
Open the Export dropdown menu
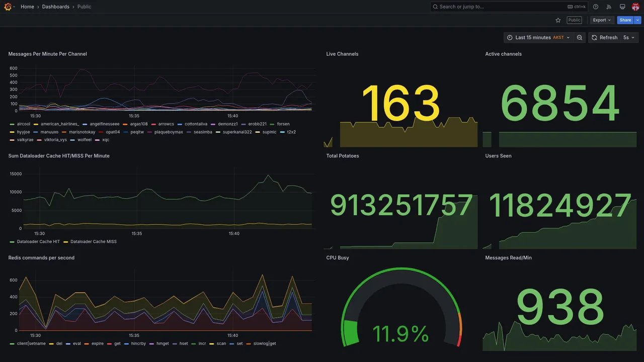602,20
